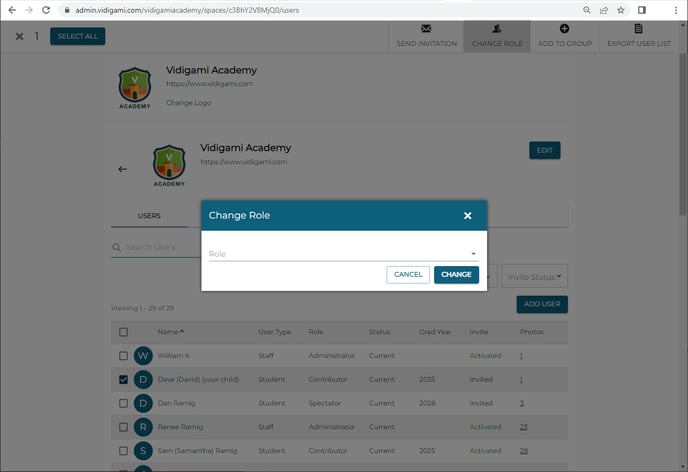Click the Role column header
688x472 pixels.
316,332
